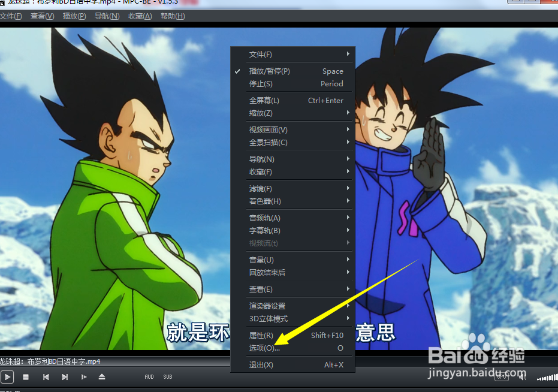Expand 3D立体模式 submenu

292,319
